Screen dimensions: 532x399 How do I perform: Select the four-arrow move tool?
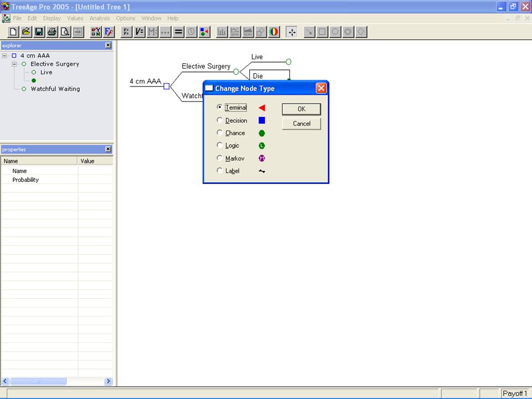pyautogui.click(x=292, y=32)
